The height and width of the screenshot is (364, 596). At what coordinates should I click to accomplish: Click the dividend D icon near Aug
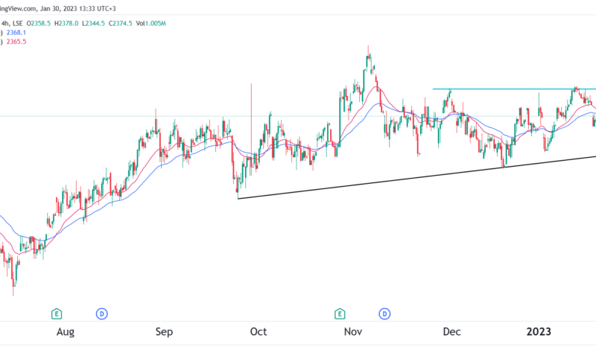(x=102, y=313)
